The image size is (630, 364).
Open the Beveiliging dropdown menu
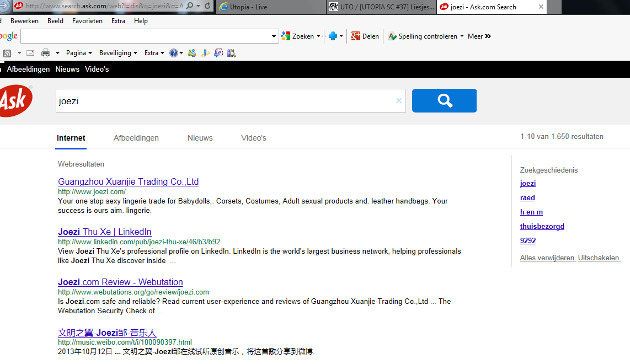pyautogui.click(x=118, y=53)
